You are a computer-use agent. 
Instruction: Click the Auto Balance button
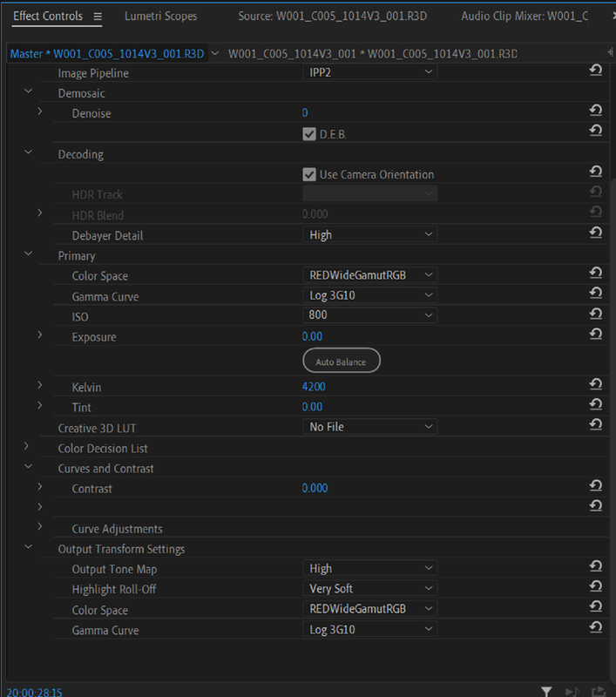tap(342, 361)
